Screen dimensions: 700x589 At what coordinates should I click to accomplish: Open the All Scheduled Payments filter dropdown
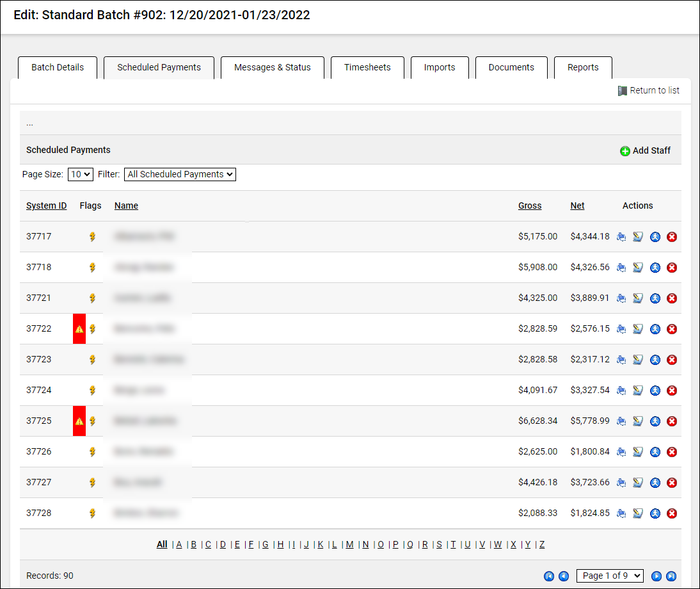179,174
